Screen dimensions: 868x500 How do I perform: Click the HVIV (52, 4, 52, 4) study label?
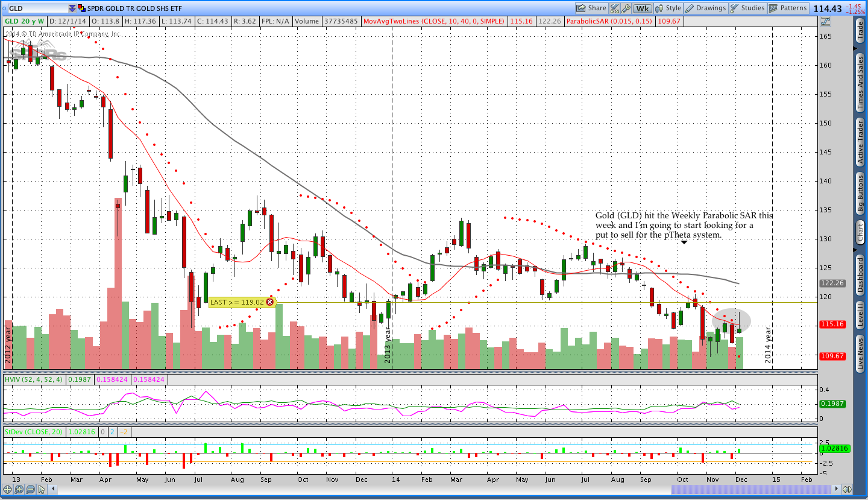34,379
